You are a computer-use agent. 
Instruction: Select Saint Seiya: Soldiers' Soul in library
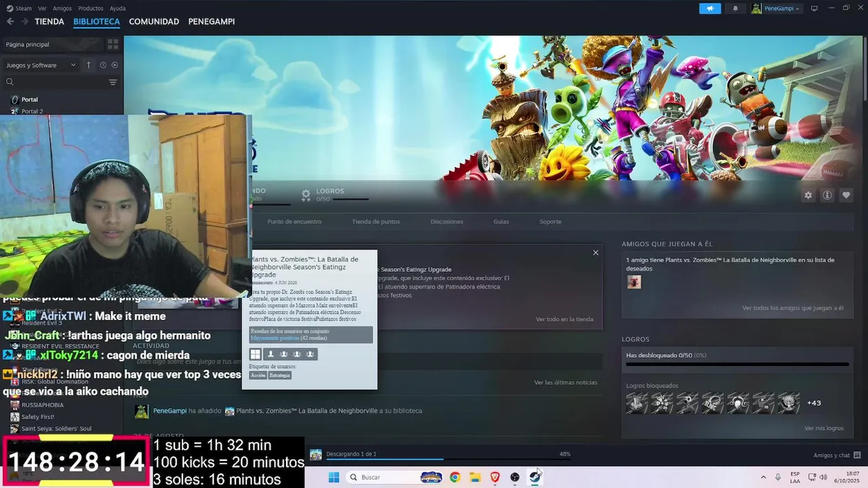[x=56, y=428]
